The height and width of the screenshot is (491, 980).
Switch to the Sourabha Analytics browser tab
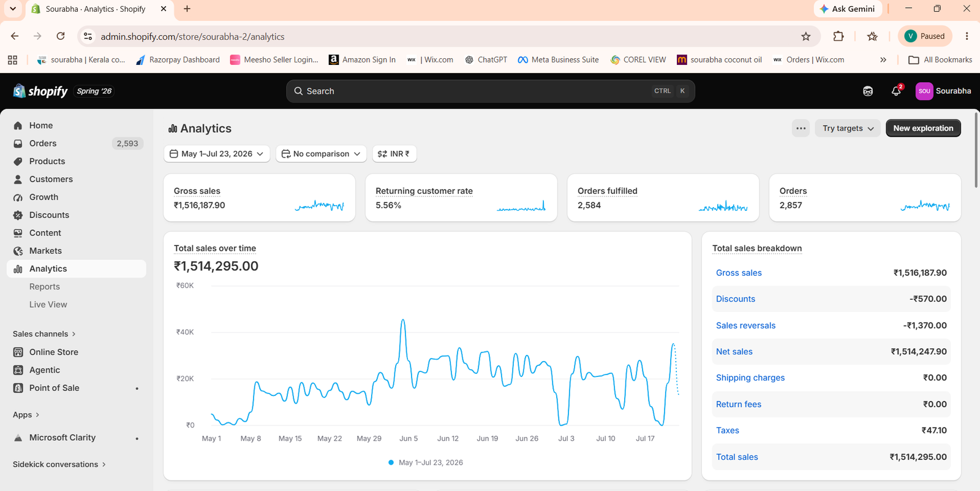pos(99,9)
